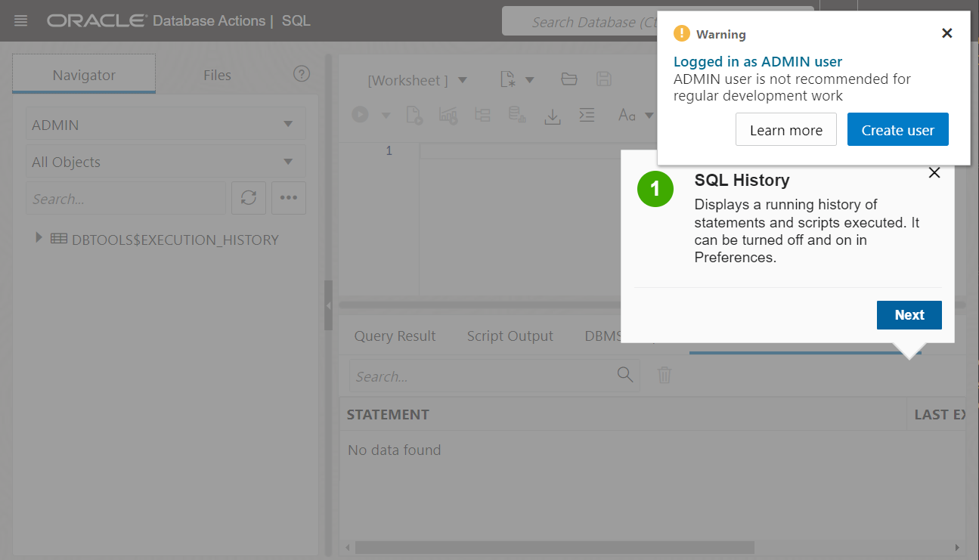Click the scrollbar right arrow in history table

click(957, 547)
